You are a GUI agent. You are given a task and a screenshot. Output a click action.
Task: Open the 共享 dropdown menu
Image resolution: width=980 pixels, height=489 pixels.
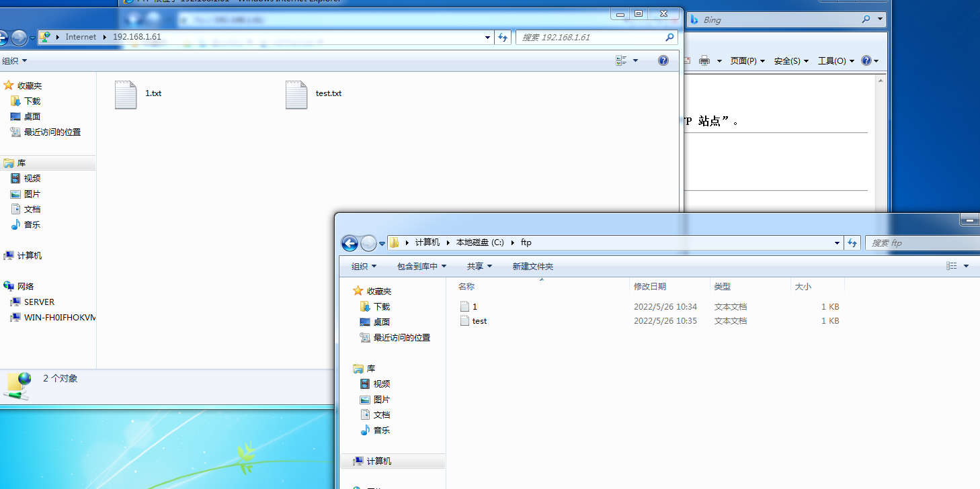[480, 266]
